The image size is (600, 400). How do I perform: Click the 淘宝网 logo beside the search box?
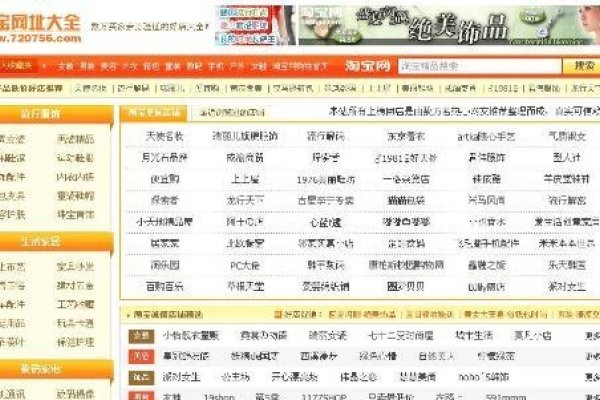(x=367, y=66)
